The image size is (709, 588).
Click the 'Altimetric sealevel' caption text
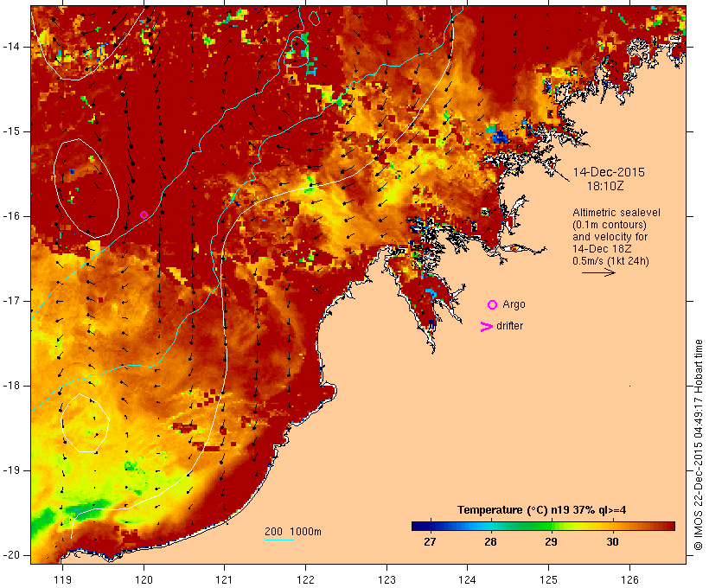[x=616, y=213]
